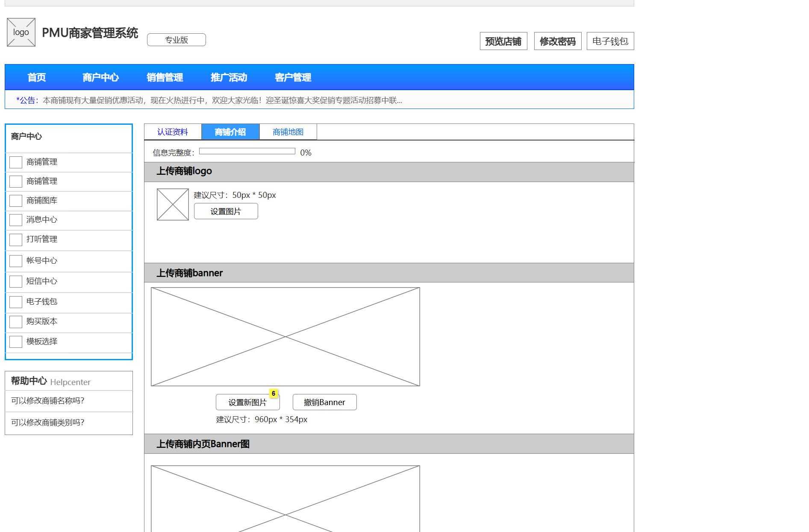
Task: Click the shop logo upload placeholder image
Action: point(172,204)
